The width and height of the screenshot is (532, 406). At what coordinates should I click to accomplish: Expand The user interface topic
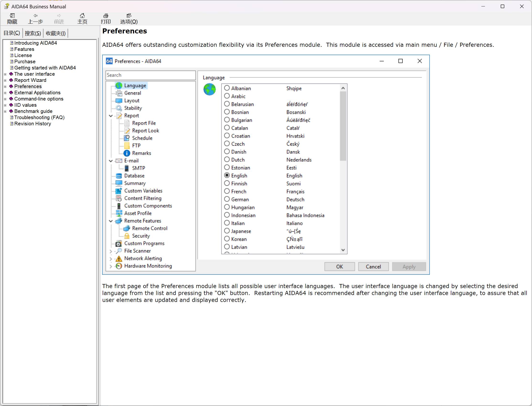pos(5,74)
